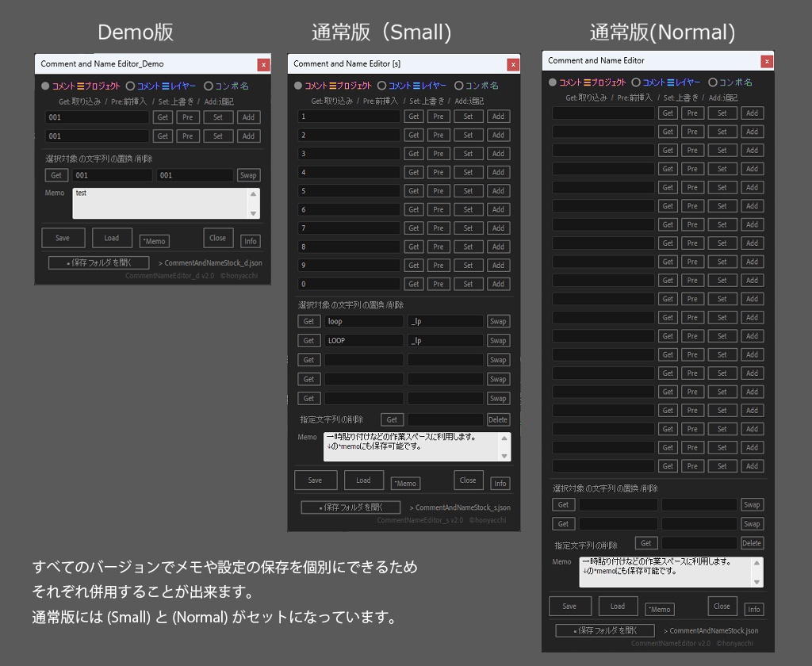Viewport: 812px width, 666px height.
Task: Click Get on row 1 of Small editor
Action: click(x=414, y=117)
